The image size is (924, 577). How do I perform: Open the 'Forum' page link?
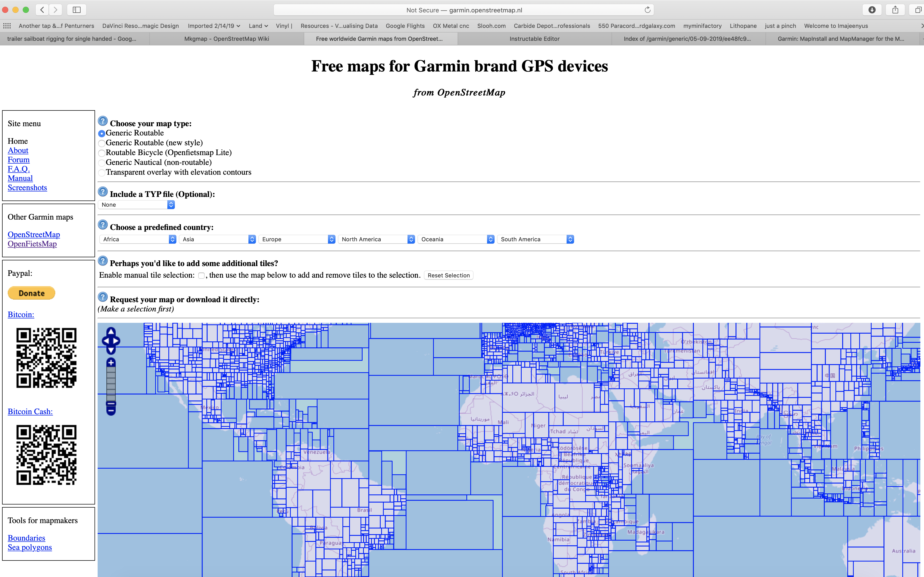(x=18, y=159)
